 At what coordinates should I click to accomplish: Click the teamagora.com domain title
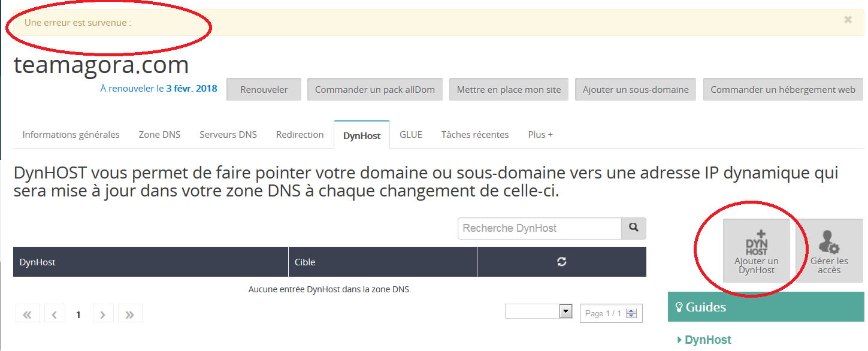pyautogui.click(x=101, y=64)
